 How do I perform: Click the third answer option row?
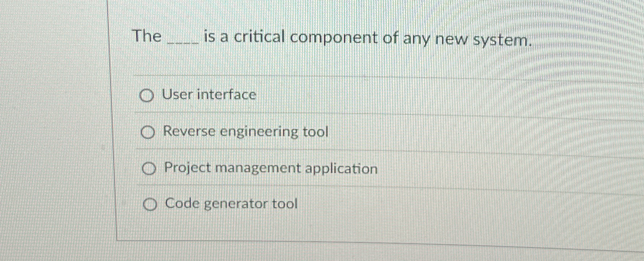click(x=263, y=169)
